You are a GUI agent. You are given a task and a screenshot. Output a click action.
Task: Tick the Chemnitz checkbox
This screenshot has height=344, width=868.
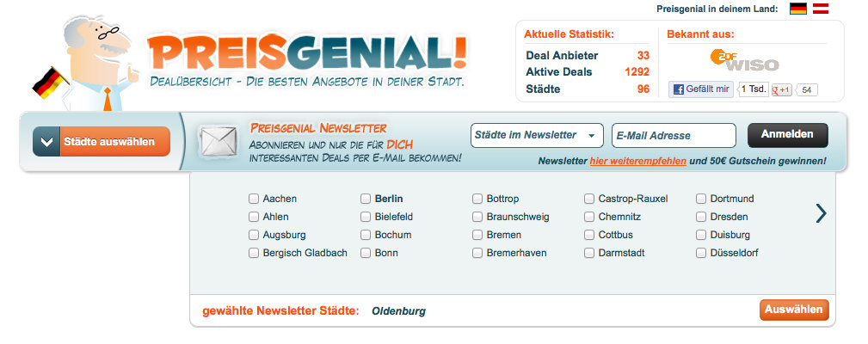(589, 217)
